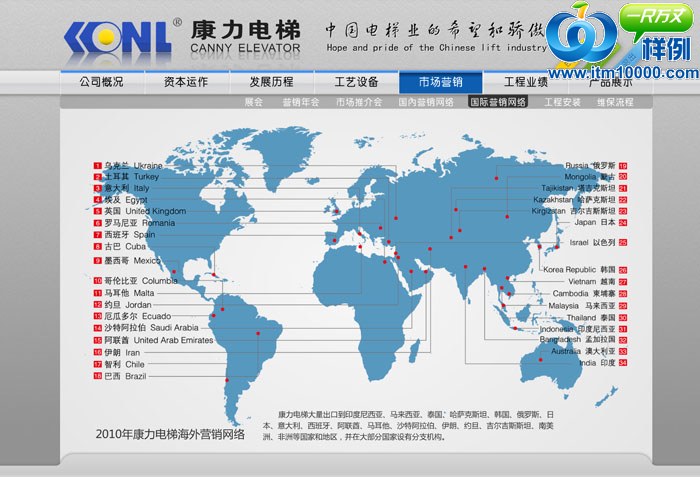
Task: Click red number 16 badge for Iran
Action: click(x=98, y=352)
